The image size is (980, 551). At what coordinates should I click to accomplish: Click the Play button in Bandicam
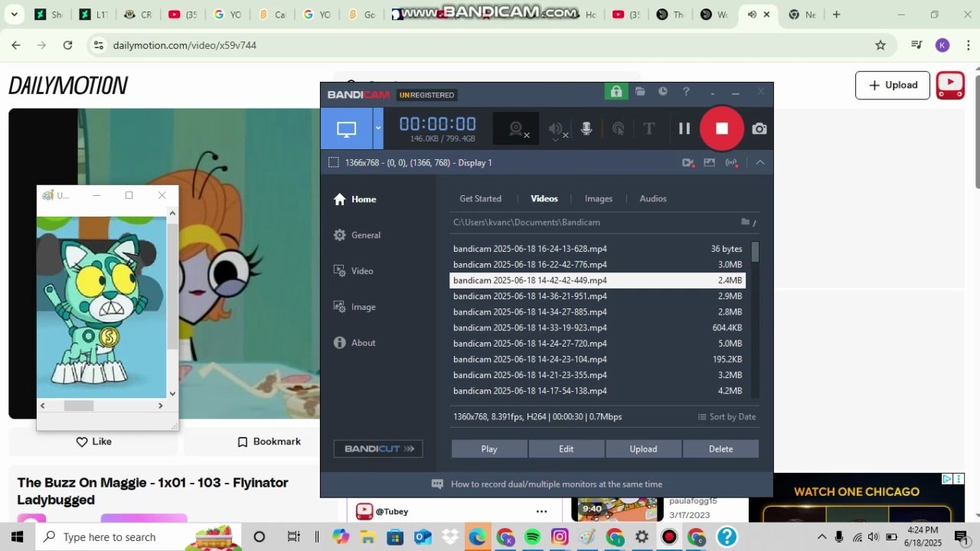pos(489,449)
